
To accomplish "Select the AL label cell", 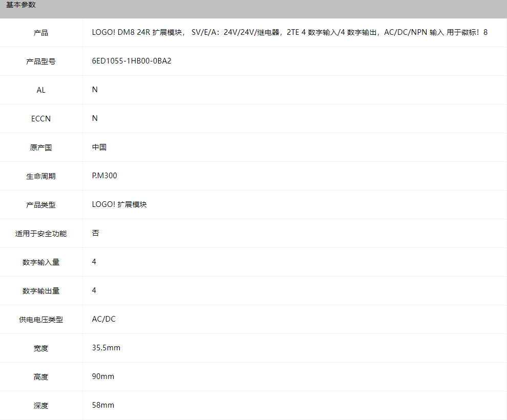I will (x=41, y=90).
